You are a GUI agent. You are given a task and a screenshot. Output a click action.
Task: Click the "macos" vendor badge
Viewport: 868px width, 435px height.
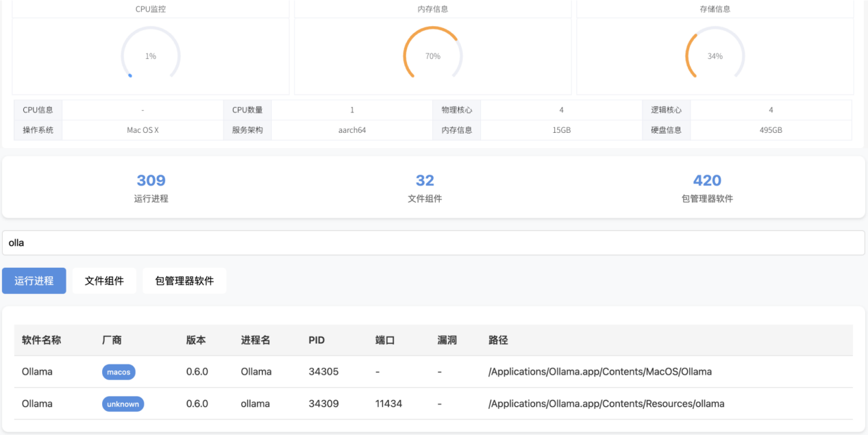[119, 372]
